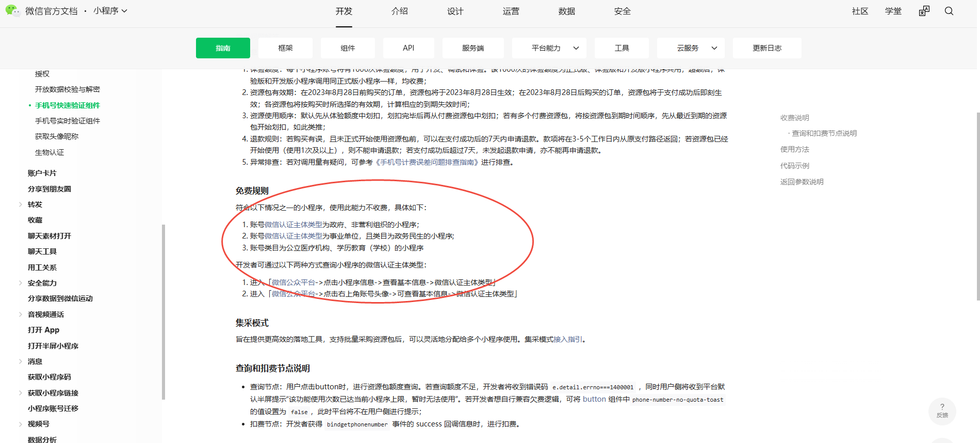Open 分享到朋友圈 in the sidebar

[50, 189]
